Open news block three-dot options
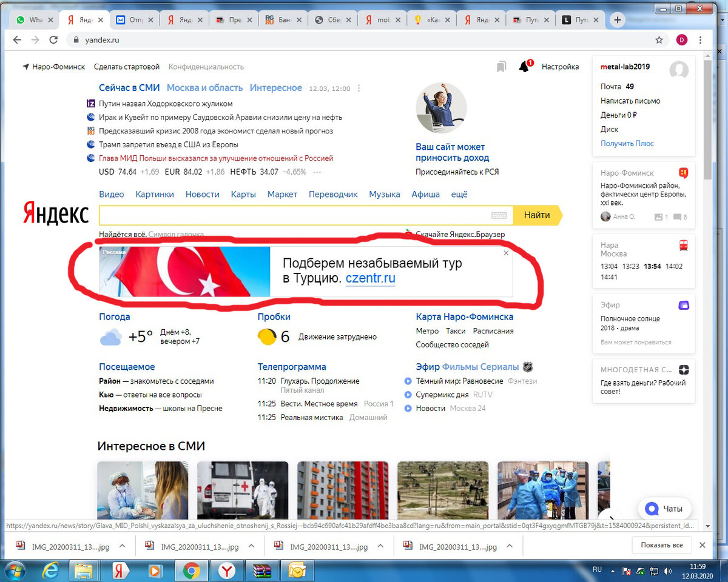 coord(359,88)
